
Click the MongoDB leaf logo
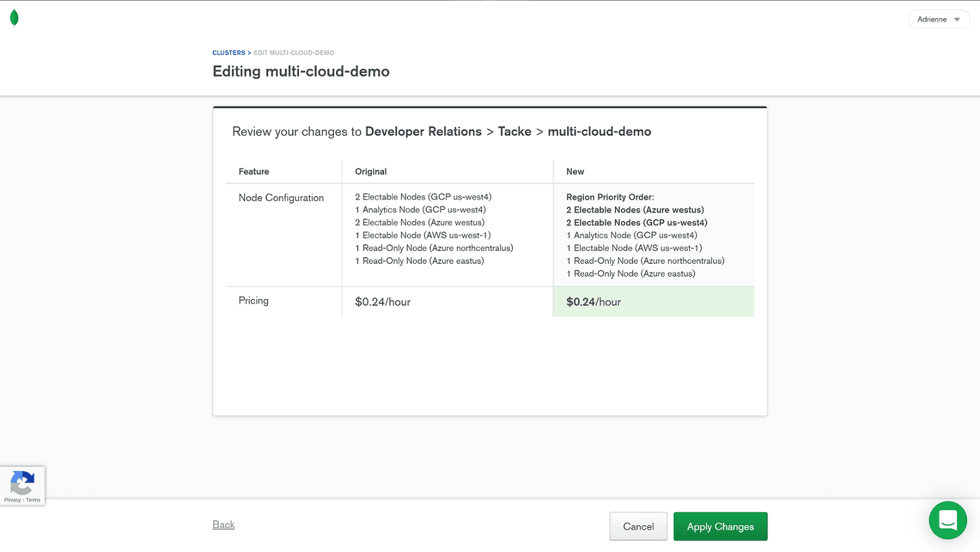pyautogui.click(x=14, y=17)
